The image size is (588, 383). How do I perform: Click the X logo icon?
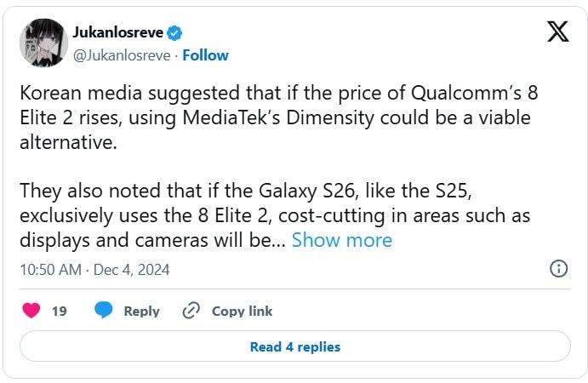(x=557, y=32)
